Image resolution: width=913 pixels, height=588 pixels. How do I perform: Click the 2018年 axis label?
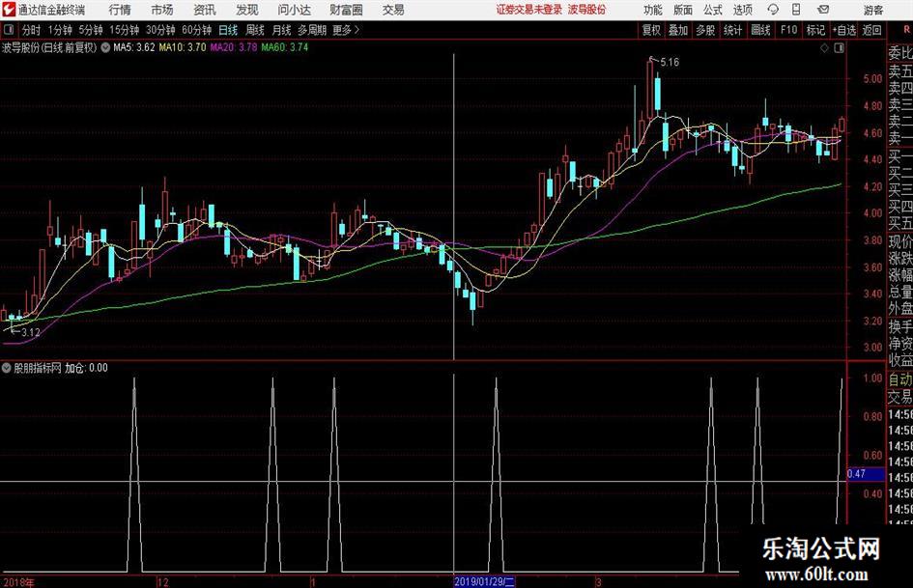18,582
